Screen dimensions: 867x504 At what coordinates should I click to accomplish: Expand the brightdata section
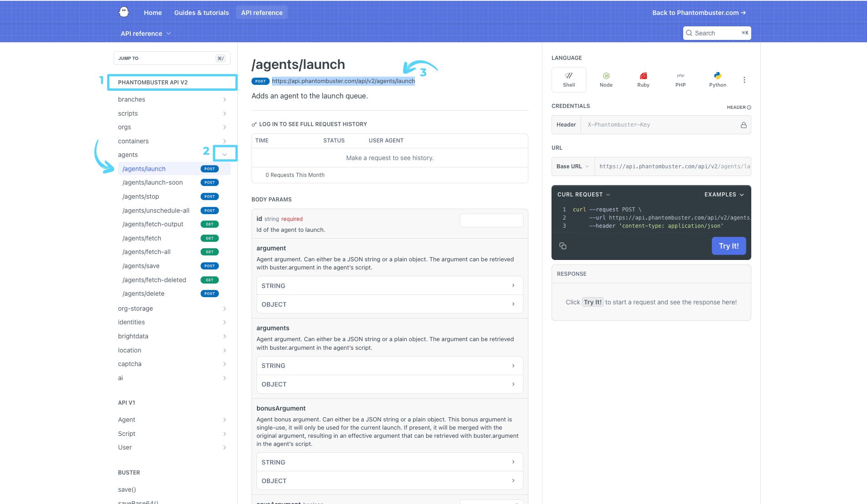pos(225,336)
